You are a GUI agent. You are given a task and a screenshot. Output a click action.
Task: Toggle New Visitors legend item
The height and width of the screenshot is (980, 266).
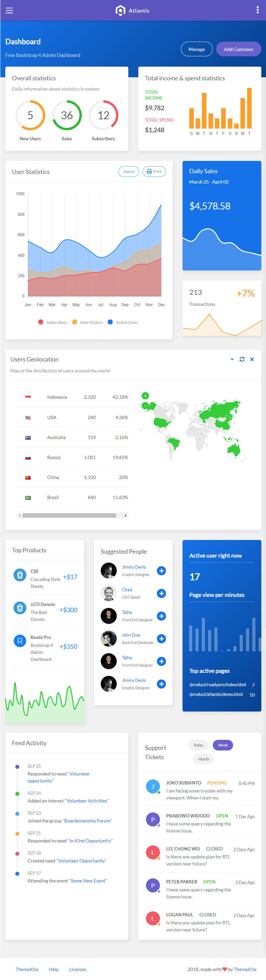87,322
